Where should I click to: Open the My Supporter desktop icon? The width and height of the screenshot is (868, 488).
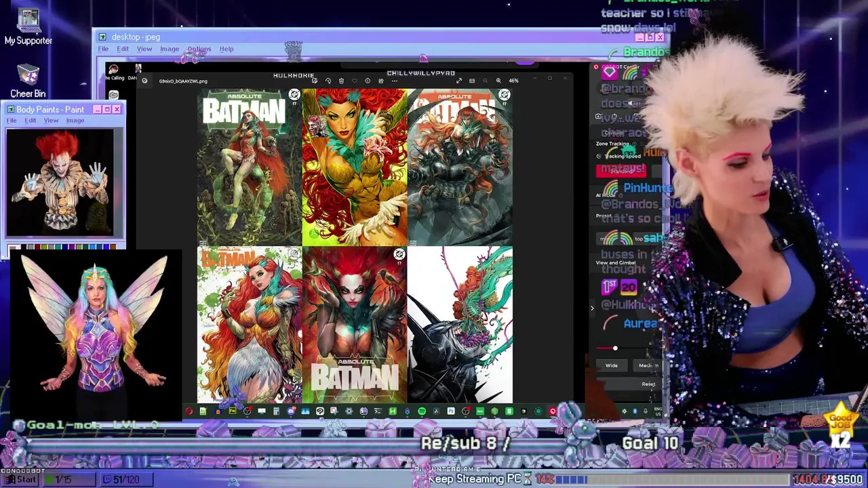(x=28, y=27)
